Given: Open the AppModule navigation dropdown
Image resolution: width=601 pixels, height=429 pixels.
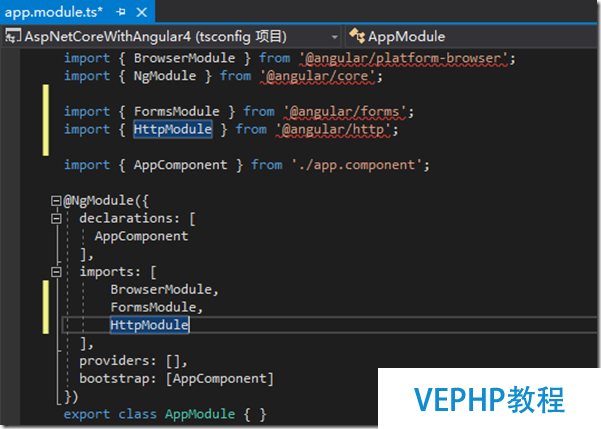Looking at the screenshot, I should point(471,37).
